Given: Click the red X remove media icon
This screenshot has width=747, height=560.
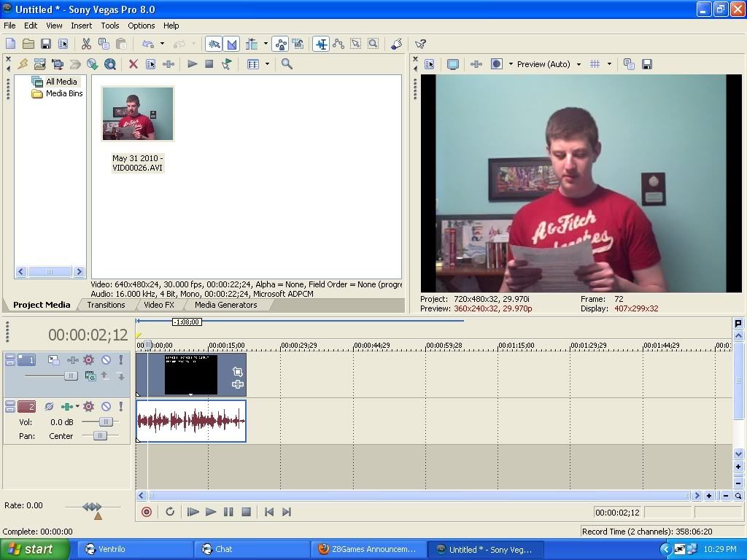Looking at the screenshot, I should pyautogui.click(x=133, y=64).
